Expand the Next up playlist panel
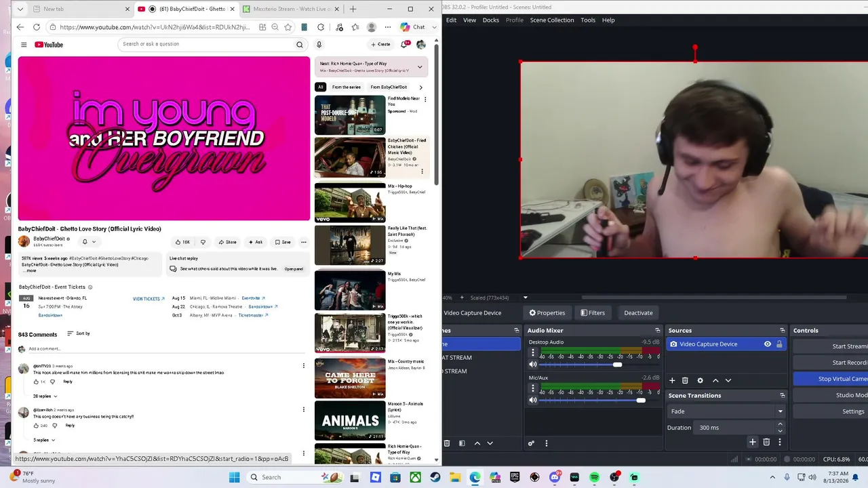Image resolution: width=868 pixels, height=488 pixels. click(420, 66)
